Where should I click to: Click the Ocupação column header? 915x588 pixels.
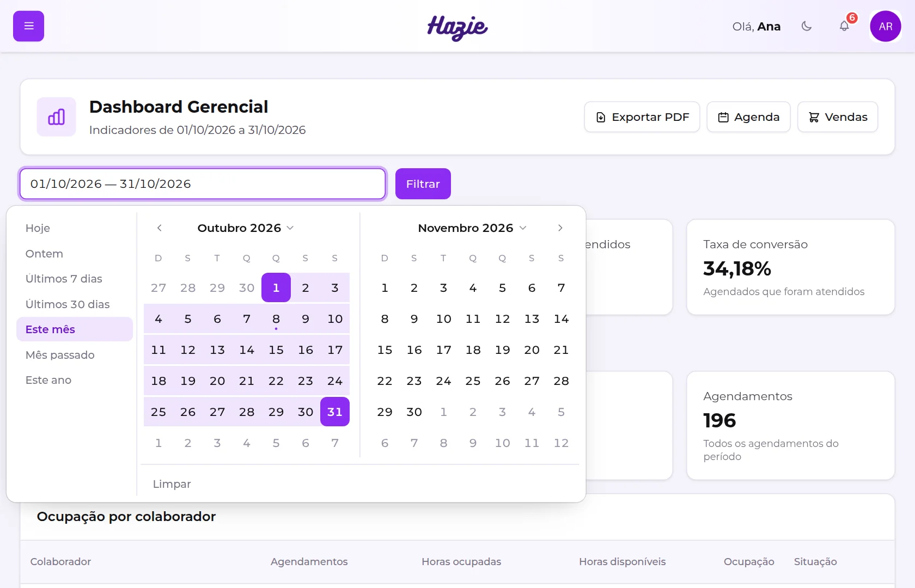[749, 561]
